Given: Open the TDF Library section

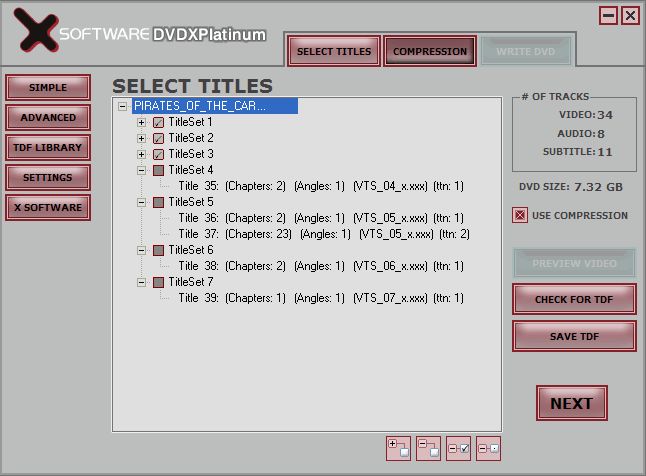Looking at the screenshot, I should (x=48, y=148).
